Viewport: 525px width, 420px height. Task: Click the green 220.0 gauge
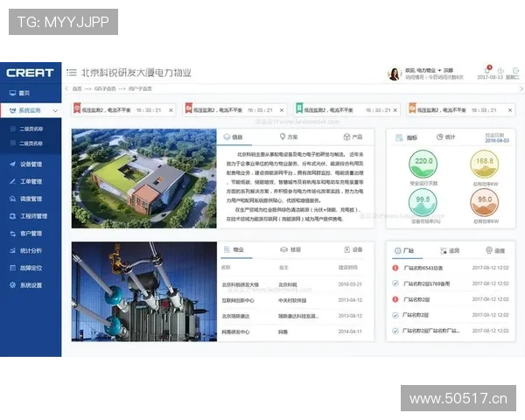click(423, 164)
